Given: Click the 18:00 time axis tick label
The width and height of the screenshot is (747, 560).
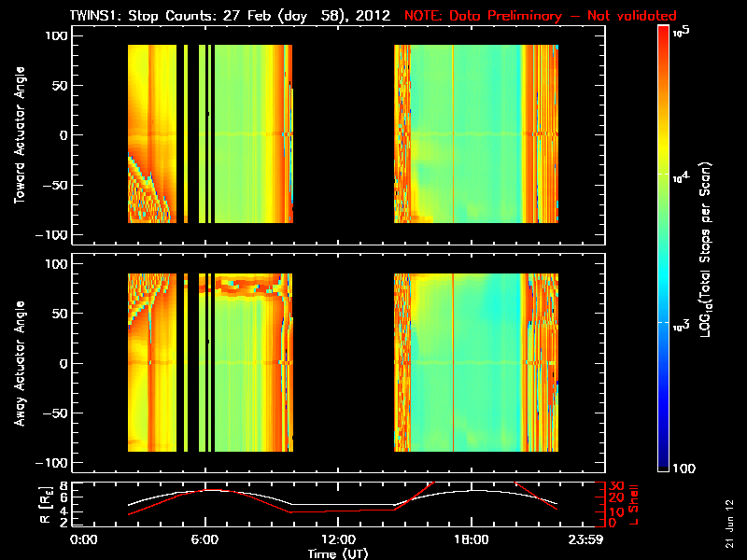Looking at the screenshot, I should tap(472, 540).
